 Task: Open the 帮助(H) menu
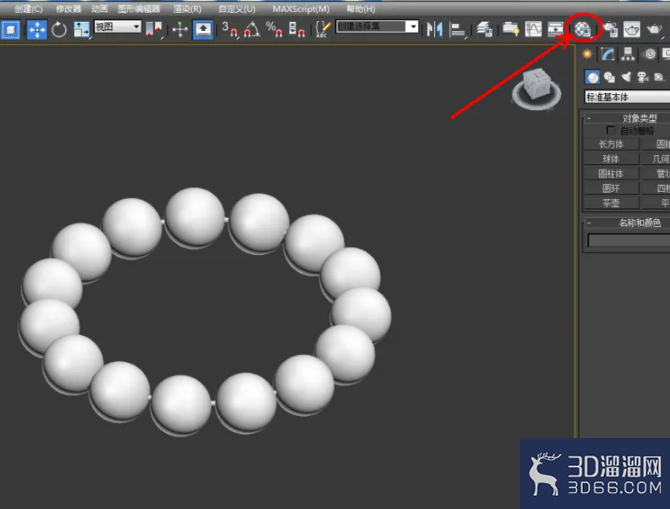pyautogui.click(x=361, y=9)
